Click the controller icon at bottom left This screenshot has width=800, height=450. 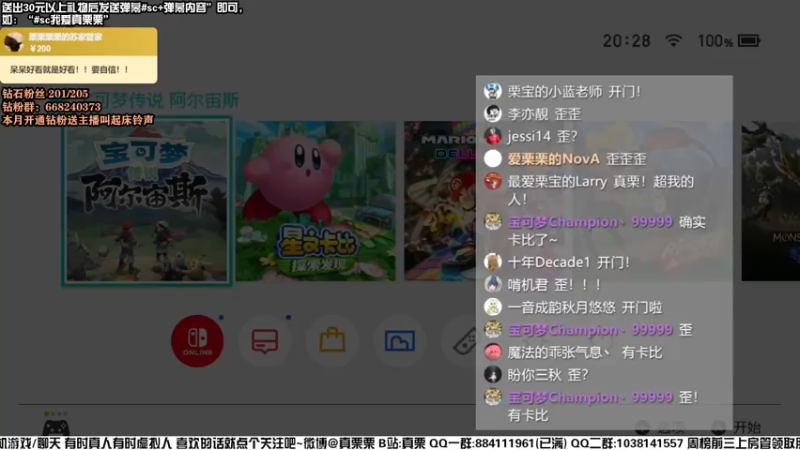coord(56,428)
